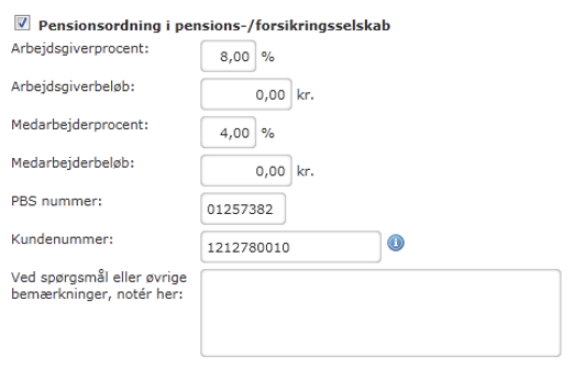The width and height of the screenshot is (582, 376).
Task: Click the blue info icon beside Kundenummer
Action: pyautogui.click(x=396, y=243)
